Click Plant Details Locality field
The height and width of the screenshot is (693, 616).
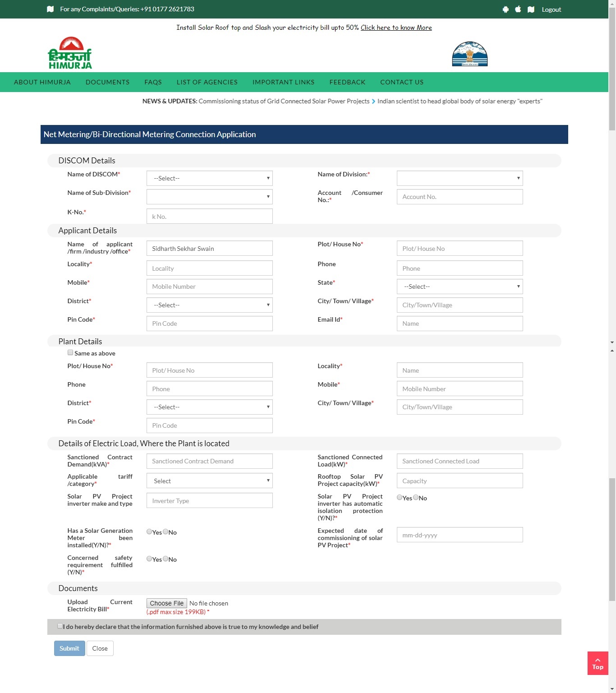pyautogui.click(x=460, y=370)
